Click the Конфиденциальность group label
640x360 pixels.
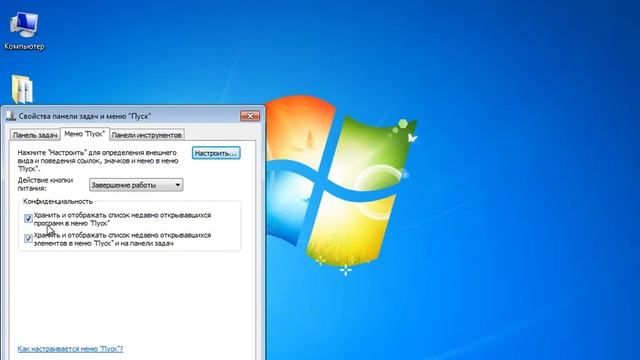58,201
